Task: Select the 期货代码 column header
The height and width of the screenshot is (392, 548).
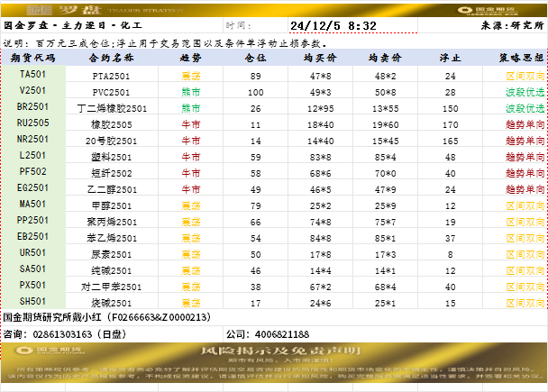Action: point(32,58)
